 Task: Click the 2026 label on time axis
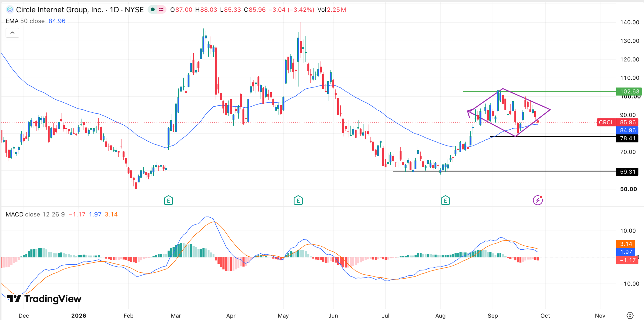tap(79, 316)
